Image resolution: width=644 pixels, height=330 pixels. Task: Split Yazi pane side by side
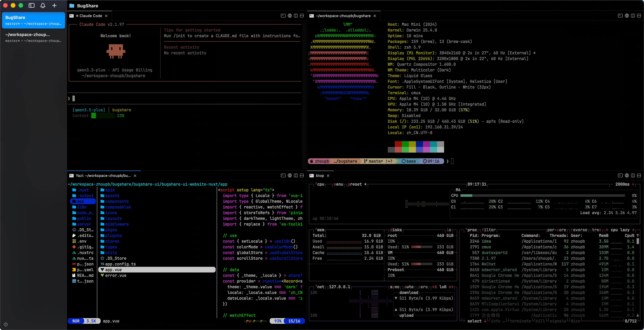tap(296, 176)
